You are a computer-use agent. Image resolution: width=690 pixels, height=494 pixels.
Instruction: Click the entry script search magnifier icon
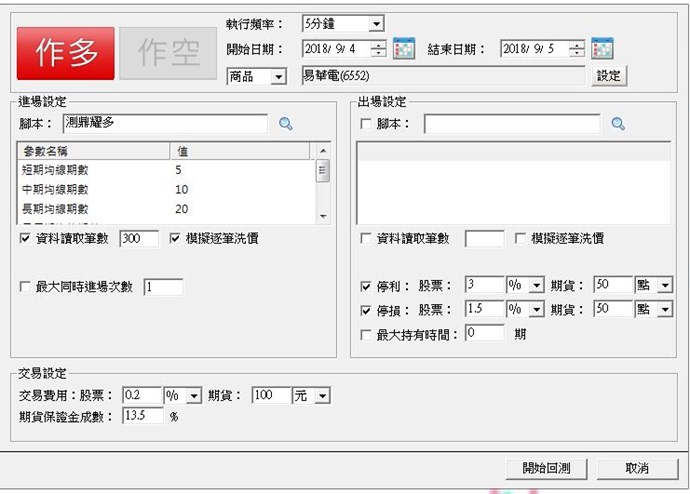286,124
